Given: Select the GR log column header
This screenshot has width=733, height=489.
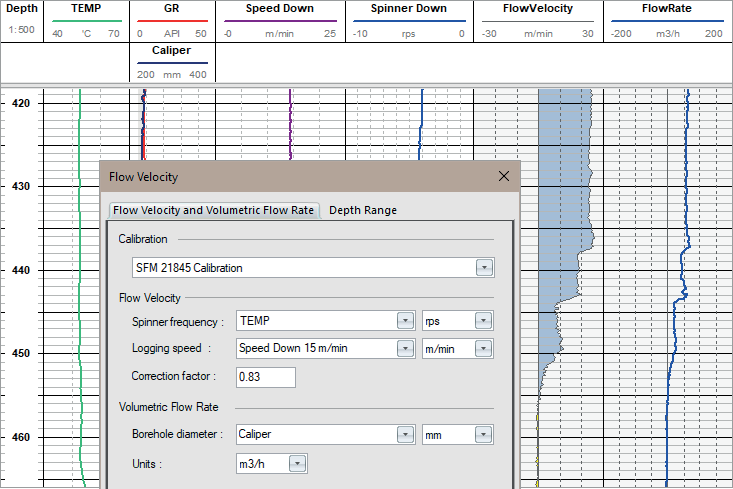Looking at the screenshot, I should 172,8.
